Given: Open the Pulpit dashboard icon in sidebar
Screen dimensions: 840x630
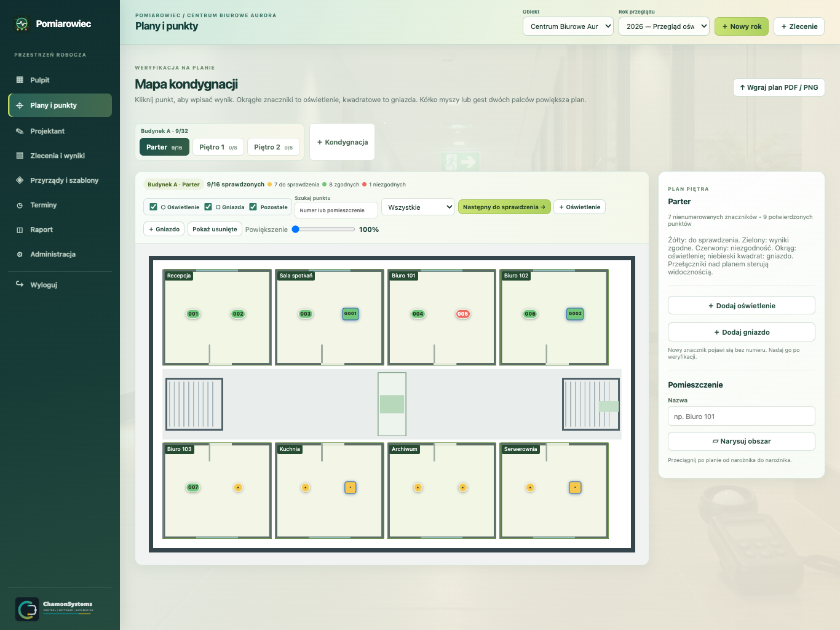Looking at the screenshot, I should coord(20,80).
